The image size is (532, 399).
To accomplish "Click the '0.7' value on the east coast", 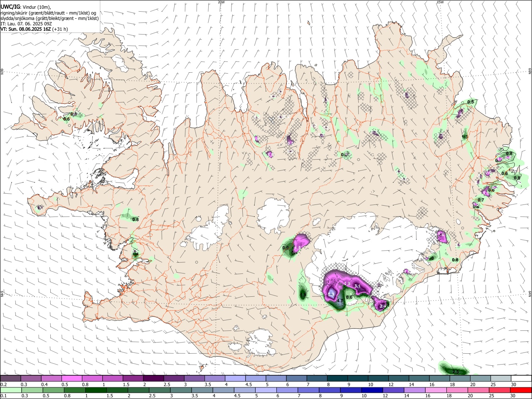I will coord(481,200).
